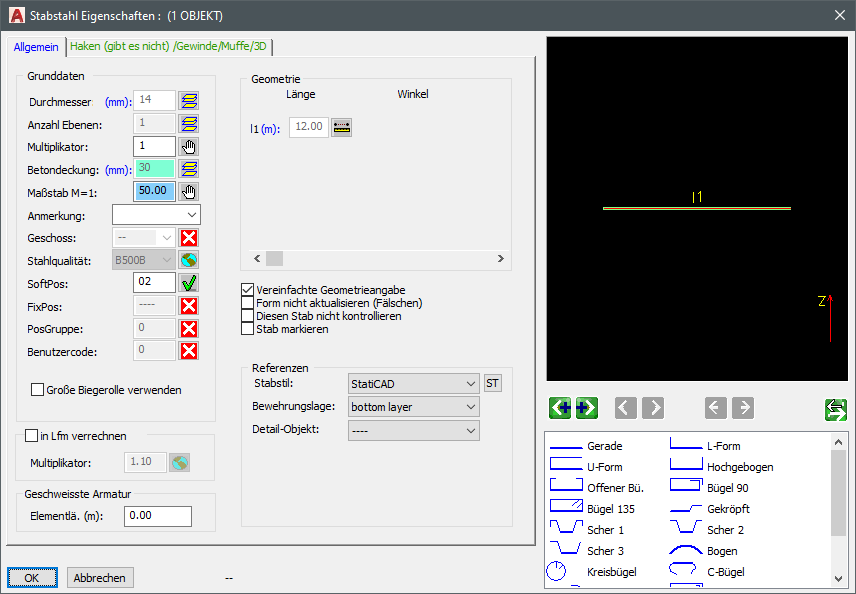
Task: Enable Große Biegerolle verwenden checkbox
Action: tap(38, 390)
